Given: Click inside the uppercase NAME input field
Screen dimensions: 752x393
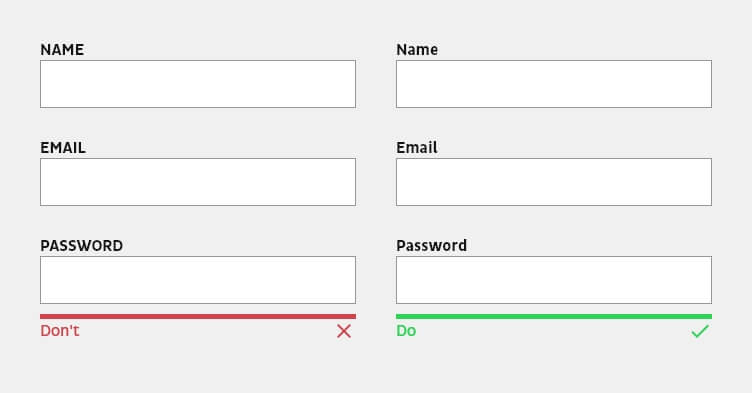Looking at the screenshot, I should pyautogui.click(x=198, y=84).
